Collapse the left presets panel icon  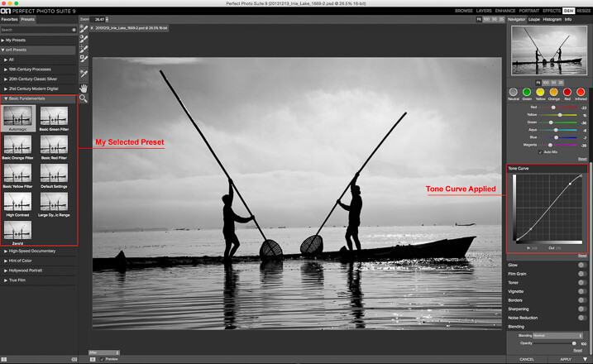click(x=74, y=360)
